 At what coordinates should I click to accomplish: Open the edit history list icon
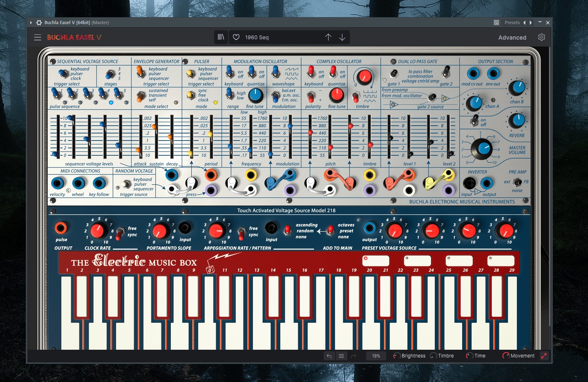point(341,356)
